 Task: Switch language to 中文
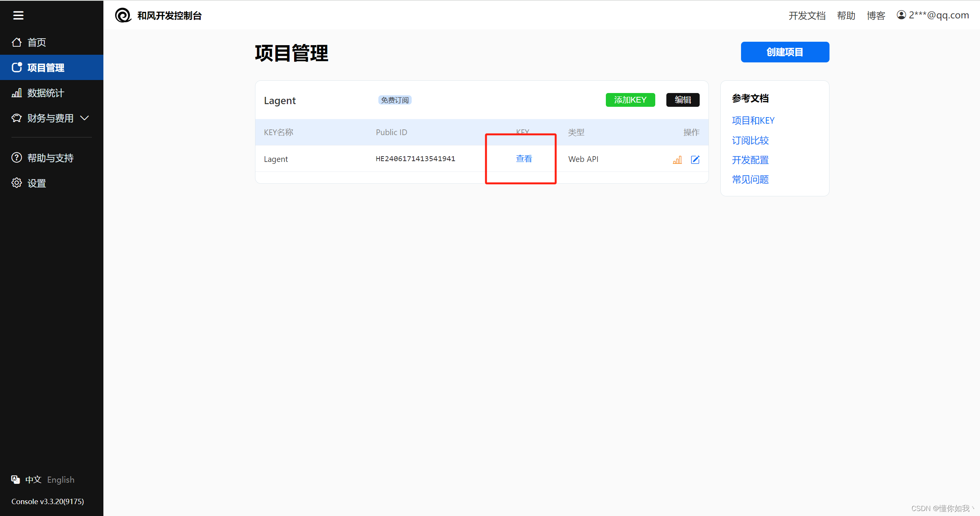[x=33, y=480]
